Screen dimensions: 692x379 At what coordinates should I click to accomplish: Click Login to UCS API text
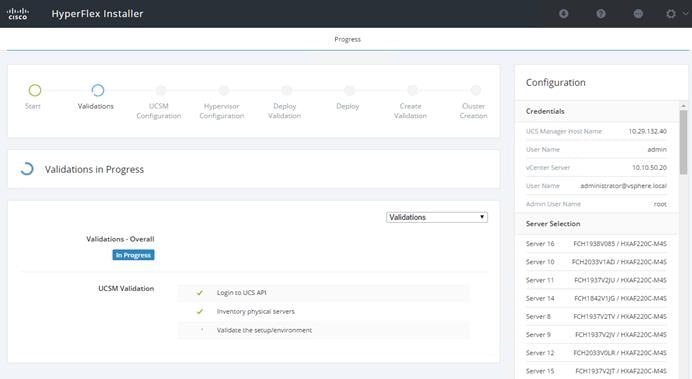pos(241,293)
